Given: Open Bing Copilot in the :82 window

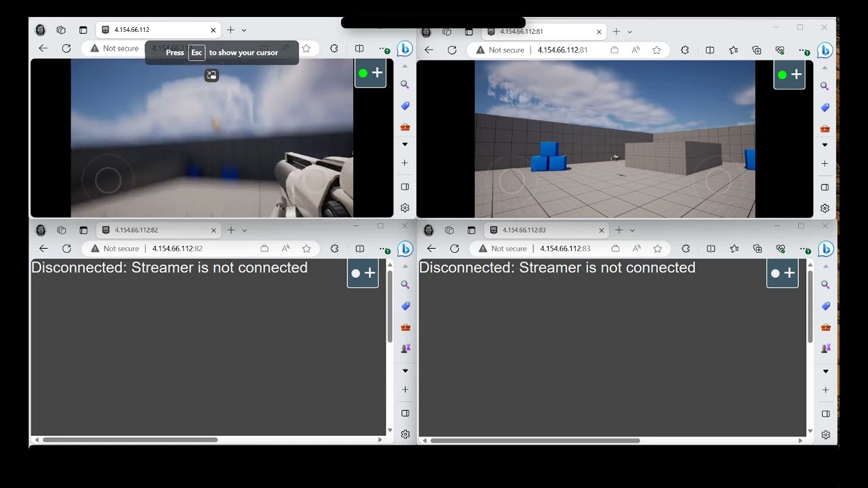Looking at the screenshot, I should 405,249.
